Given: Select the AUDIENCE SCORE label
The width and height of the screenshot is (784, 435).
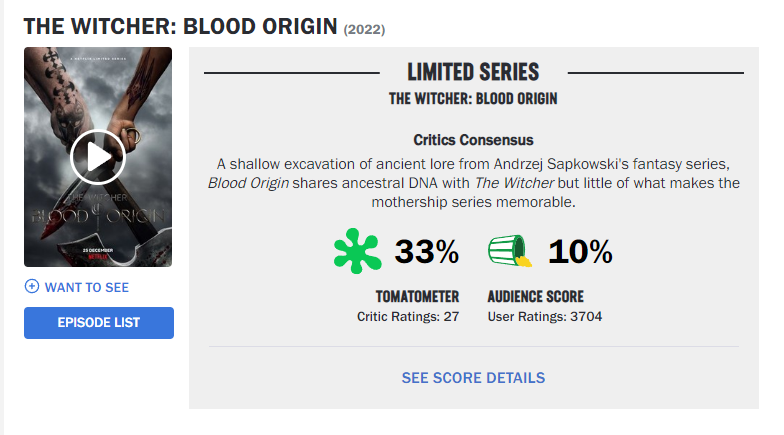Looking at the screenshot, I should [535, 297].
